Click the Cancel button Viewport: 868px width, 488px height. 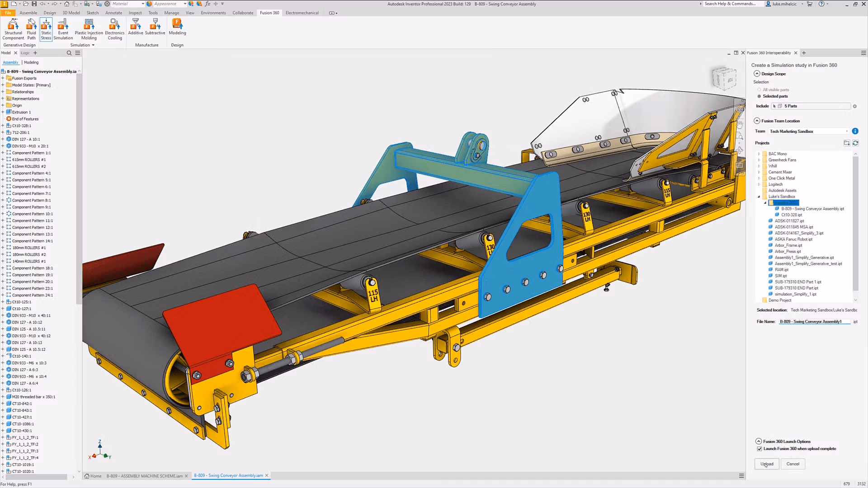click(793, 464)
